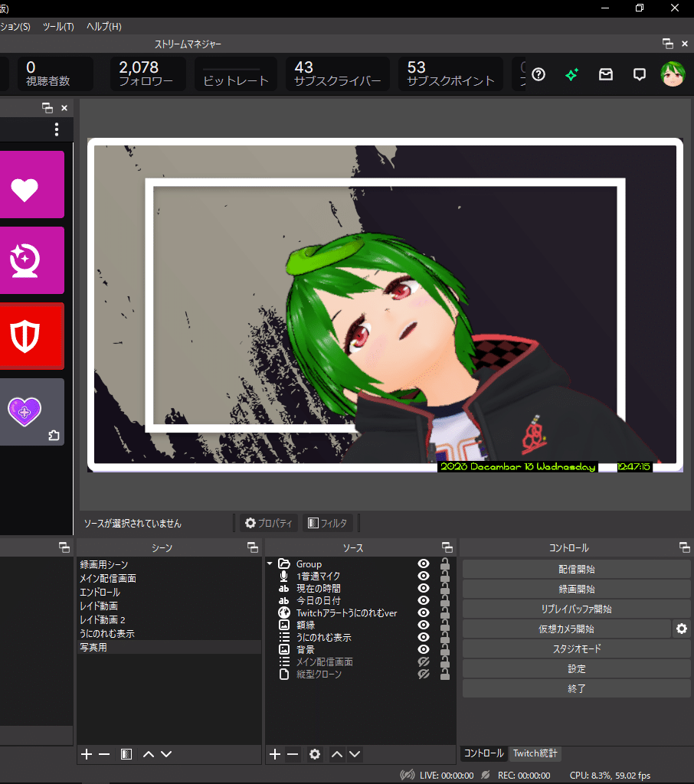Click the 2,078 フォロワー stat

(x=148, y=73)
